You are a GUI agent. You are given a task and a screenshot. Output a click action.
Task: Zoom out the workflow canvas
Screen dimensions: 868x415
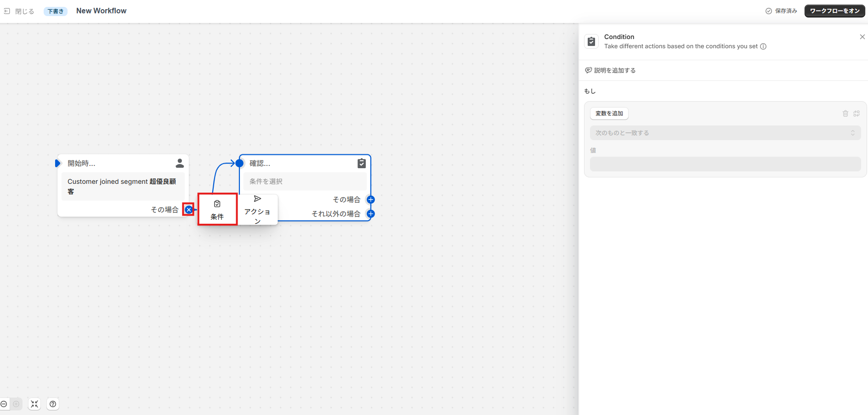(x=4, y=404)
